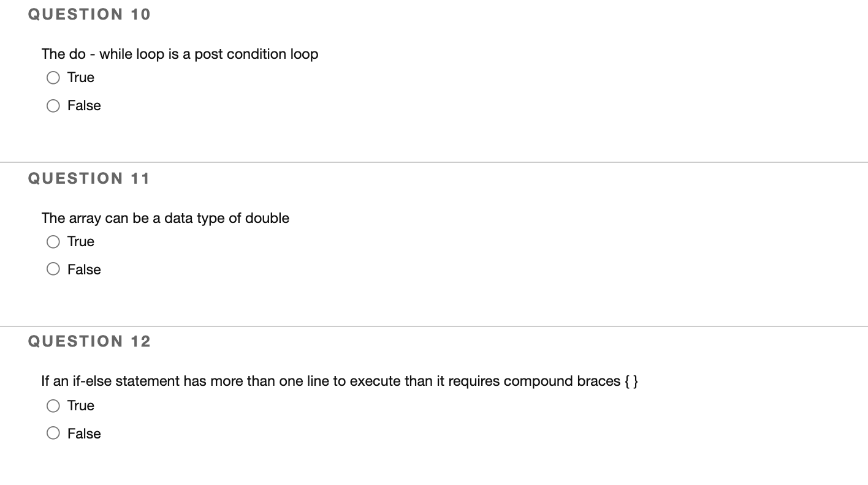The image size is (868, 485).
Task: Click the array data type question statement
Action: pyautogui.click(x=165, y=218)
